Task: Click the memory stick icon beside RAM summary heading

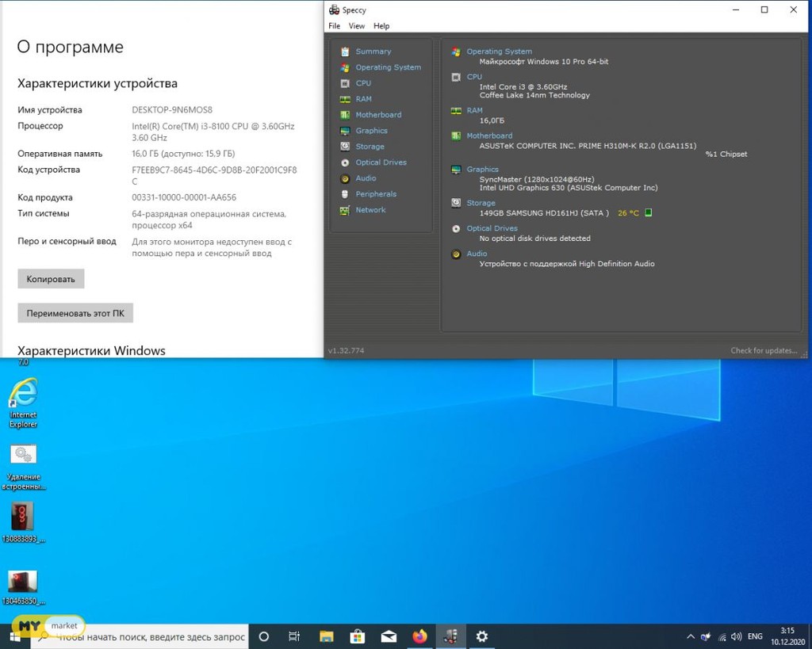Action: (x=456, y=111)
